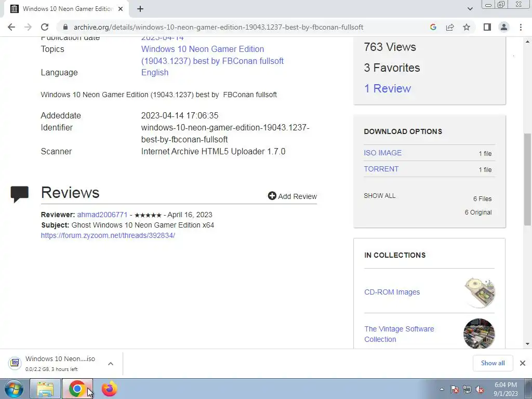This screenshot has height=399, width=532.
Task: Download the ISO IMAGE file
Action: [383, 153]
